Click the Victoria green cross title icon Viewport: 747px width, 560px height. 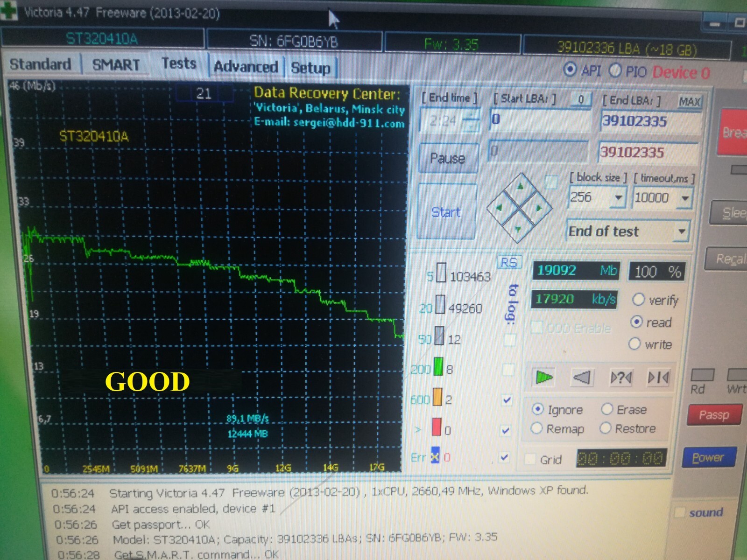pos(8,11)
